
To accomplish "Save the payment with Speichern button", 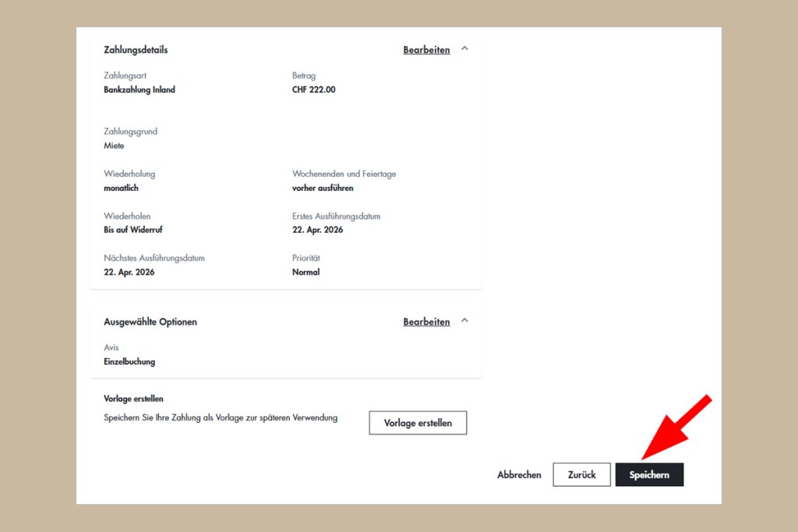I will coord(649,474).
